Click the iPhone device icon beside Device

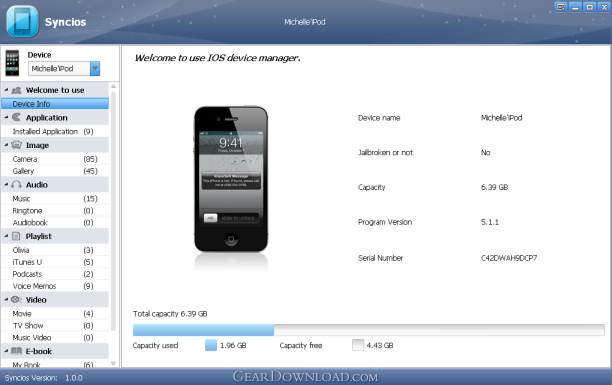tap(12, 63)
